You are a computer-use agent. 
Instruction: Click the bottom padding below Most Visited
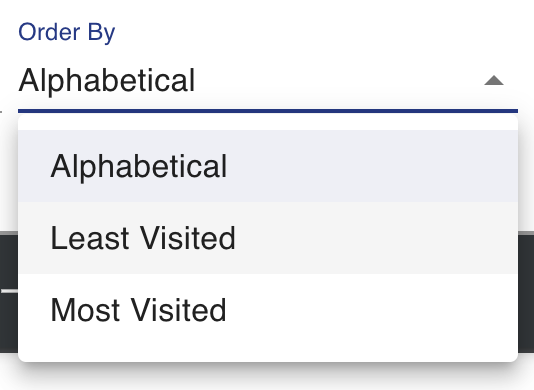tap(268, 354)
